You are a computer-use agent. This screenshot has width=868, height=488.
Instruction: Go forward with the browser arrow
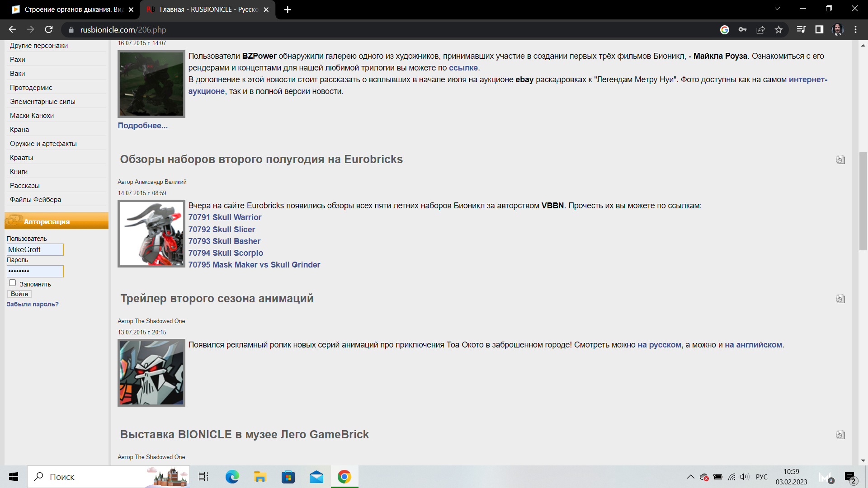(x=30, y=29)
